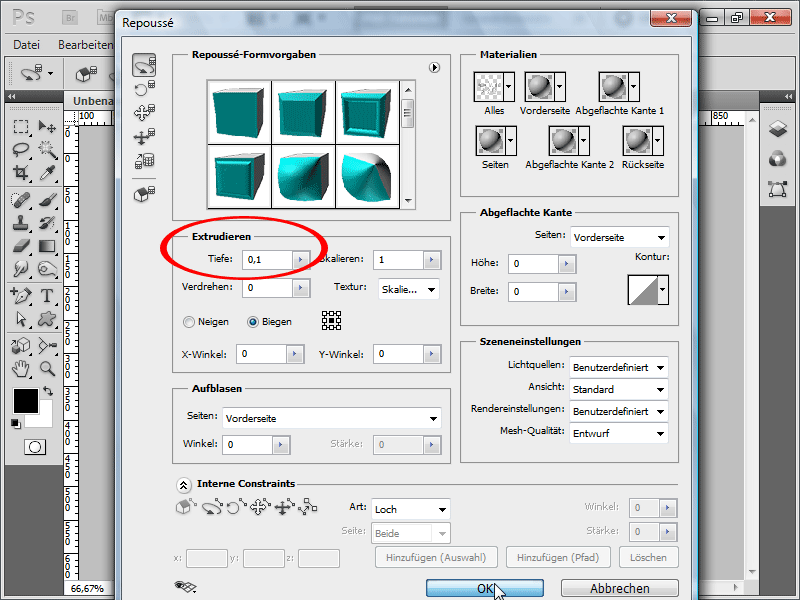Image resolution: width=800 pixels, height=600 pixels.
Task: Activate the Type tool
Action: tap(47, 295)
